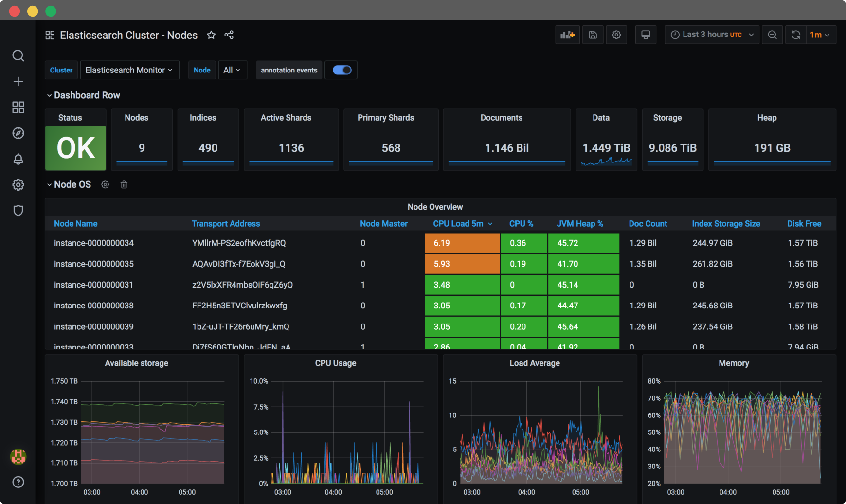Toggle the annotation events switch
Image resolution: width=846 pixels, height=504 pixels.
point(342,70)
